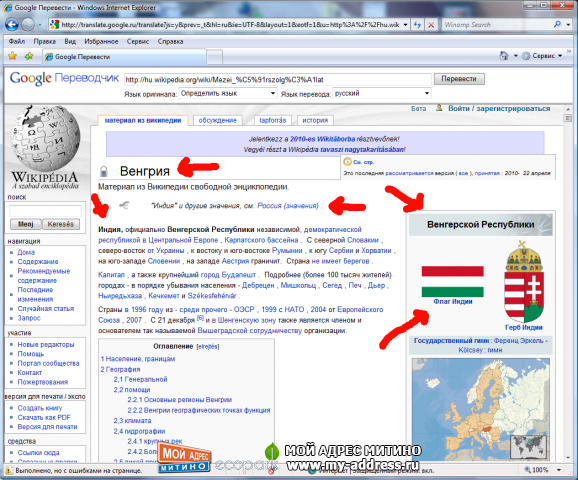Open the Будапешт link
Viewport: 578px width, 480px height.
coord(238,275)
